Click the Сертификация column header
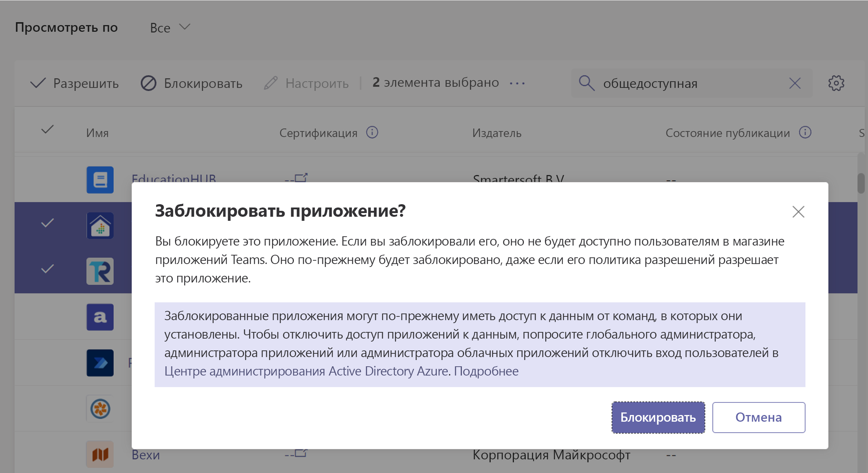 click(318, 133)
